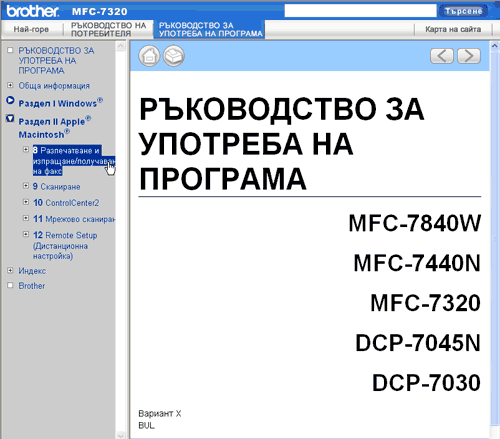Expand the 10 ControlCenter2 chapter
This screenshot has width=500, height=439.
click(x=26, y=202)
